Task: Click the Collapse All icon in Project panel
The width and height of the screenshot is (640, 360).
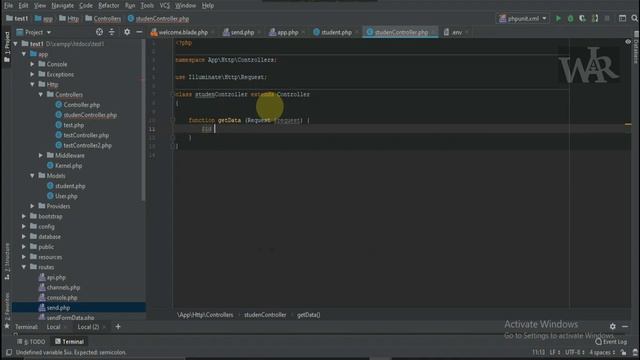Action: point(112,32)
